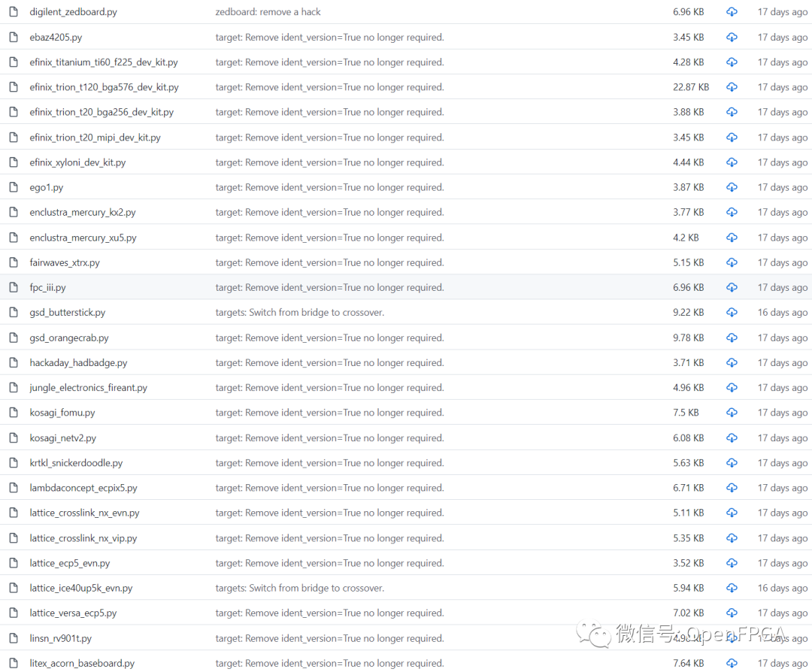Download lattice_ecp5_evn.py with cloud icon
The height and width of the screenshot is (672, 812).
tap(732, 563)
